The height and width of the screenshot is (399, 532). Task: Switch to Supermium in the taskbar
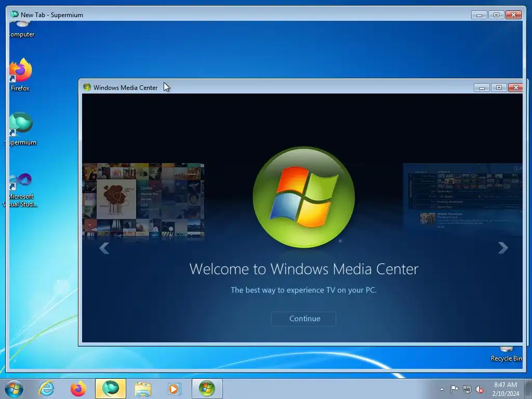click(x=111, y=389)
